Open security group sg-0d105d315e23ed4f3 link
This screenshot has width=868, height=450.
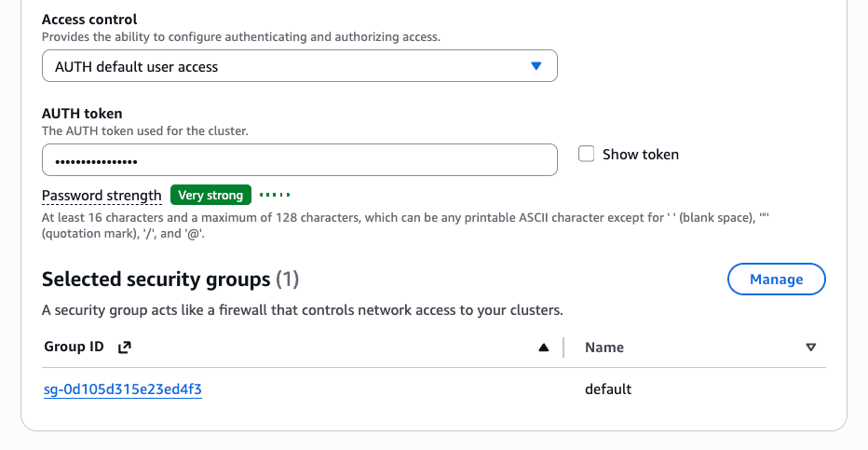pos(123,389)
